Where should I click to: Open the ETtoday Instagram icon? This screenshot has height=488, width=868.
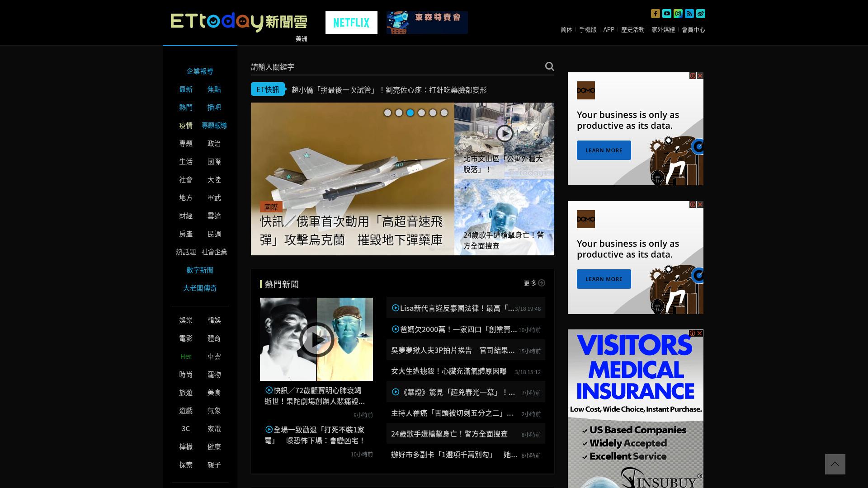[678, 14]
